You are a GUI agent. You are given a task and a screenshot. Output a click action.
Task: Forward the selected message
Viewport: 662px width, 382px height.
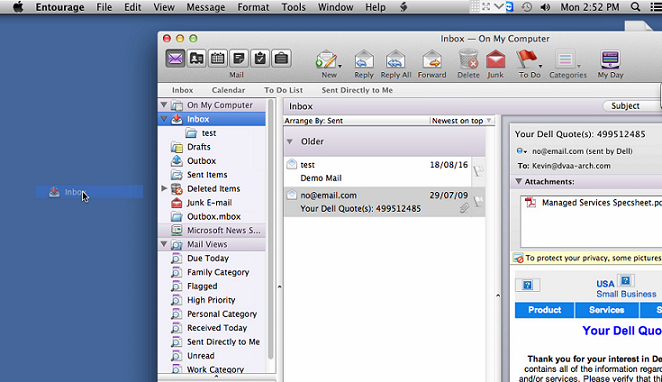[x=432, y=60]
